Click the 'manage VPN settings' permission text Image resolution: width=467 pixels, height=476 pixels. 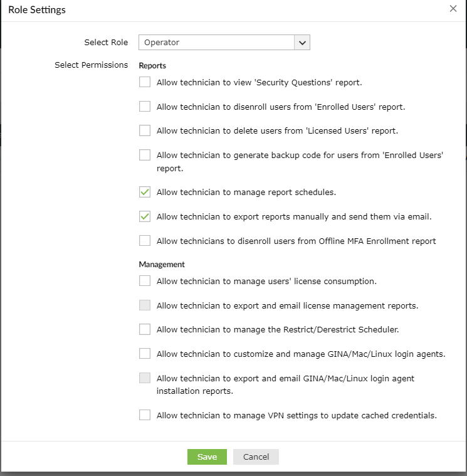[x=296, y=415]
